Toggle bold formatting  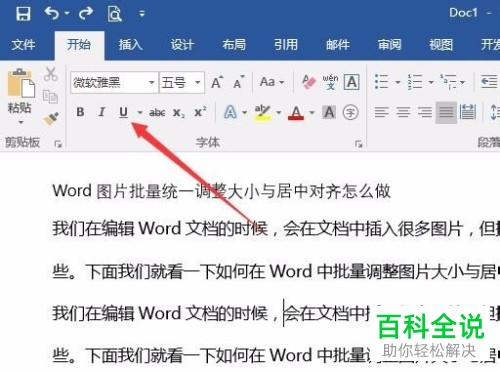click(80, 112)
